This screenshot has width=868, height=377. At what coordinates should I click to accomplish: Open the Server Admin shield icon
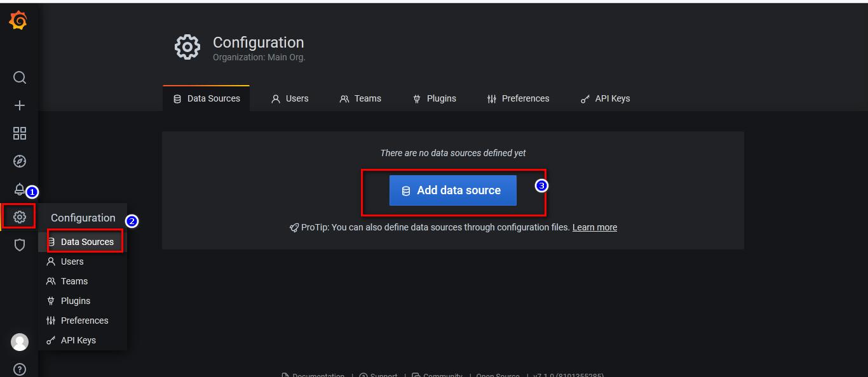[20, 245]
